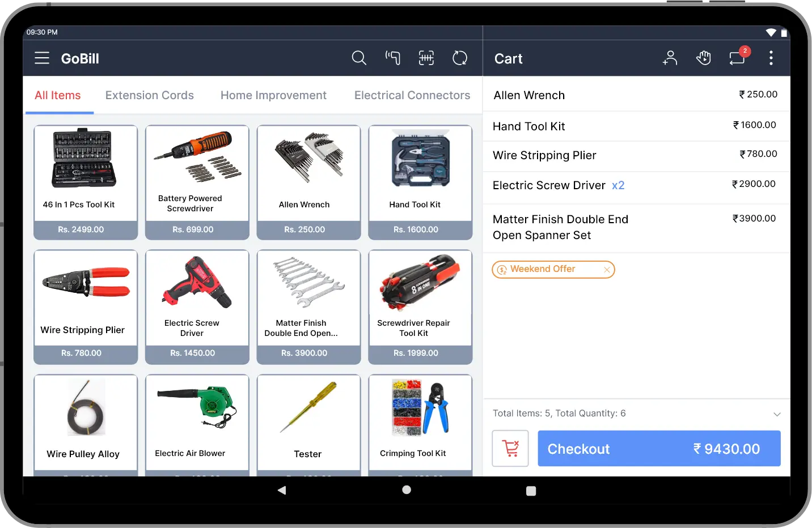812x528 pixels.
Task: Clear the cart using the cart-cross icon
Action: tap(510, 448)
